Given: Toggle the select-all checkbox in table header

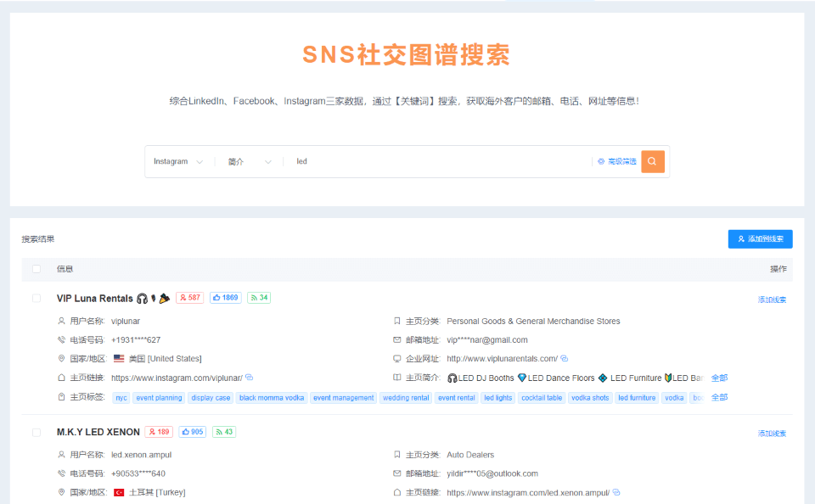Looking at the screenshot, I should 37,269.
